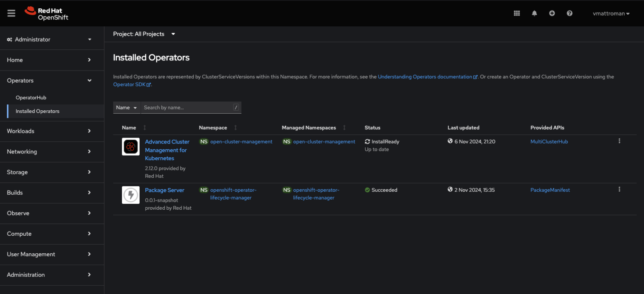Click the Red Hat OpenShift logo
644x294 pixels.
click(x=46, y=13)
